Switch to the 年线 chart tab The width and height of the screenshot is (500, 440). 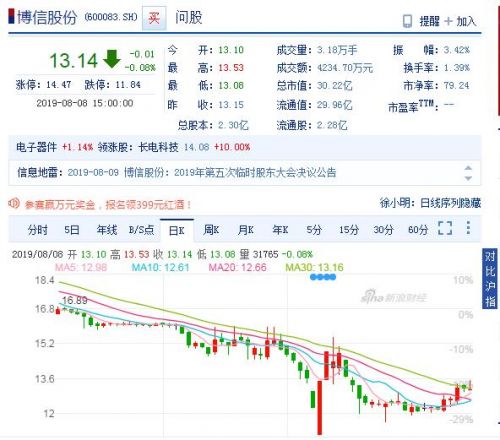coord(107,230)
